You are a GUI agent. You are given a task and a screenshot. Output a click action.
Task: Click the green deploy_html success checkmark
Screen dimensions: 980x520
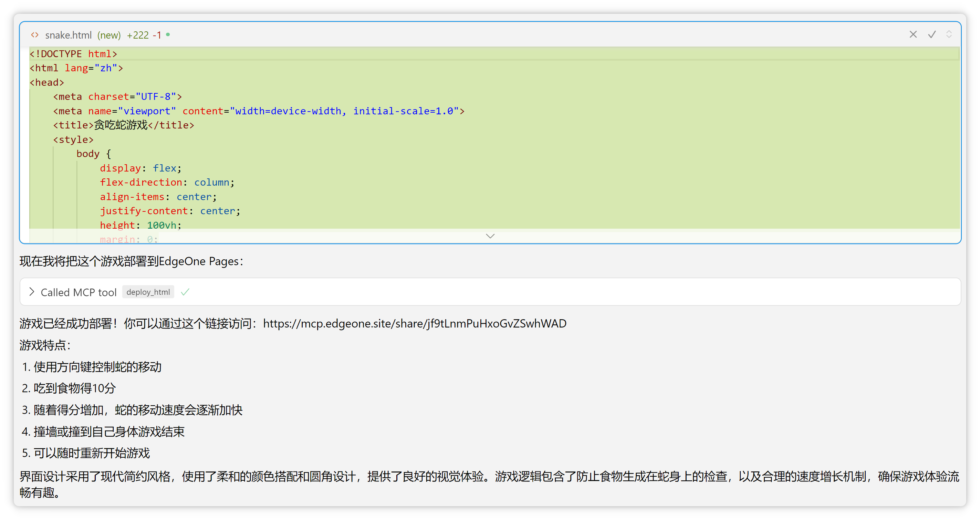(x=185, y=292)
